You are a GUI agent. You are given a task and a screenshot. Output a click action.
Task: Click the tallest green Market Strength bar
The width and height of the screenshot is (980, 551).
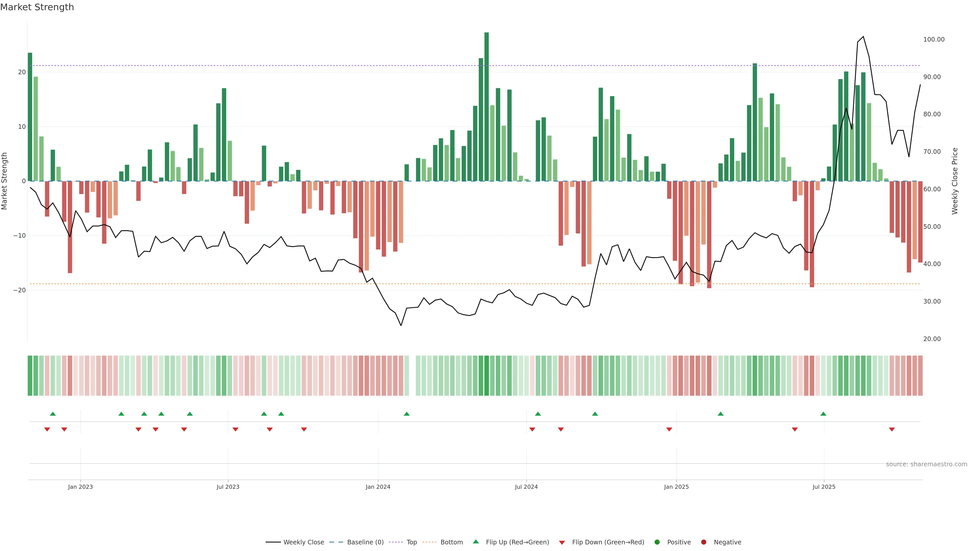tap(487, 106)
